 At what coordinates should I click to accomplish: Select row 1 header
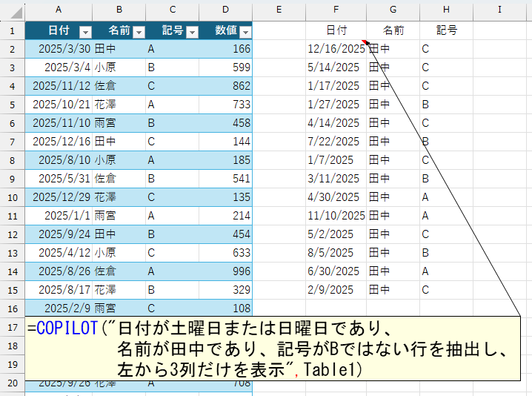coord(12,30)
